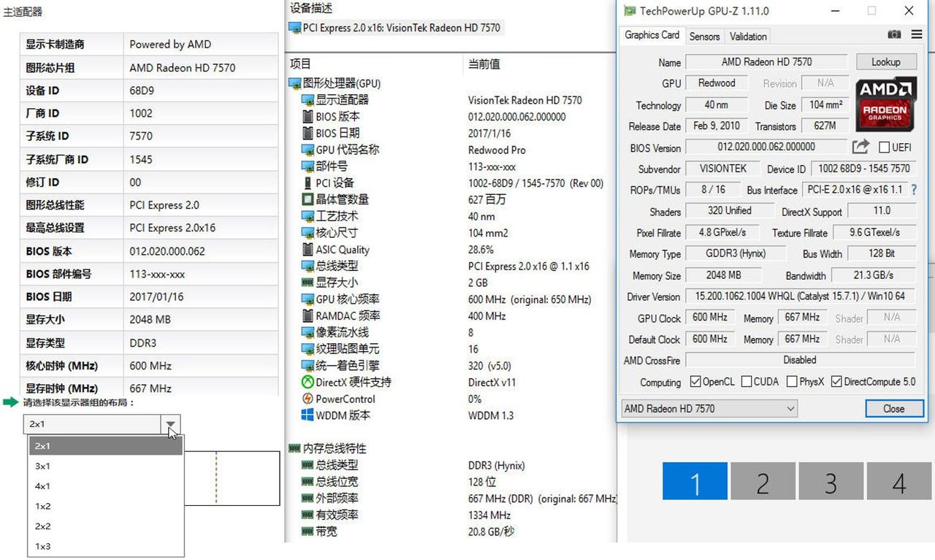Toggle the DirectCompute 5.0 checkbox
Screen dimensions: 935x560
(836, 382)
